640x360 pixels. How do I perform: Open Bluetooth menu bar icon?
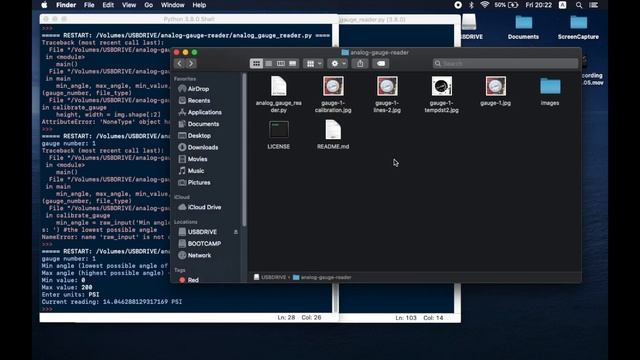(471, 5)
